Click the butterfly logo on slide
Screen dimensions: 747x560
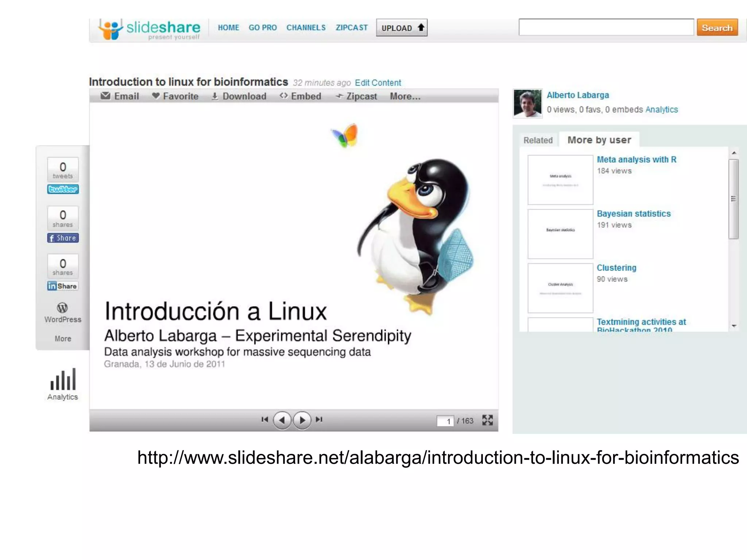[x=345, y=136]
